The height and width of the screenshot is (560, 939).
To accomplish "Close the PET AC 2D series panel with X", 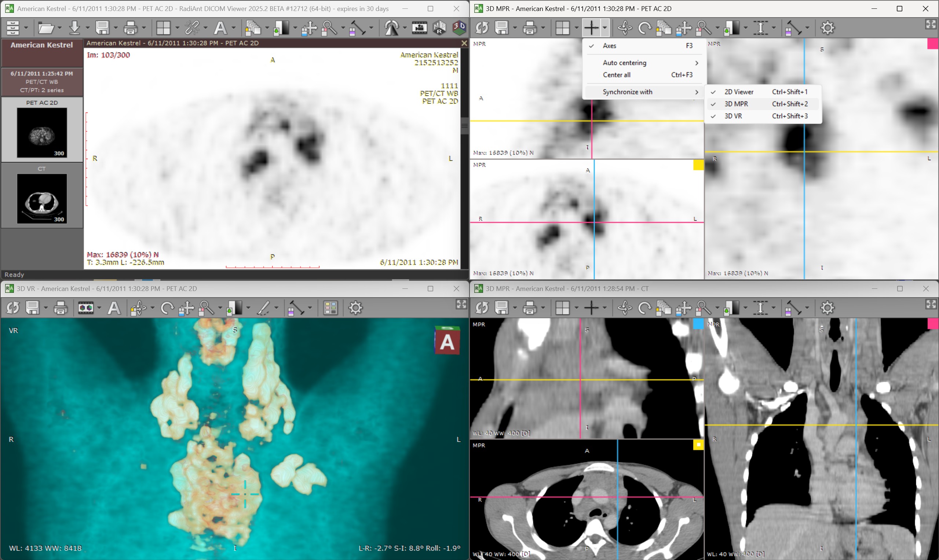I will (x=464, y=43).
